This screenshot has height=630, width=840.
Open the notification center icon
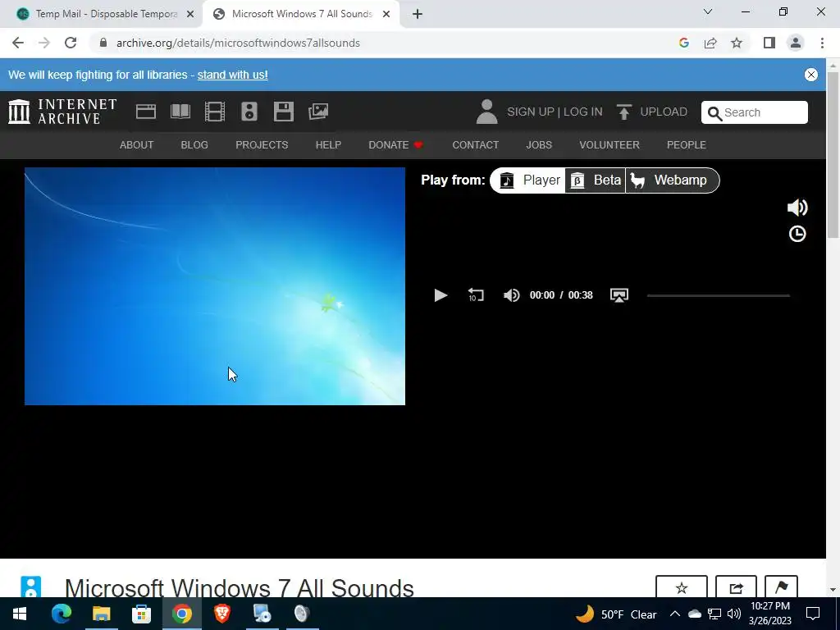[813, 614]
